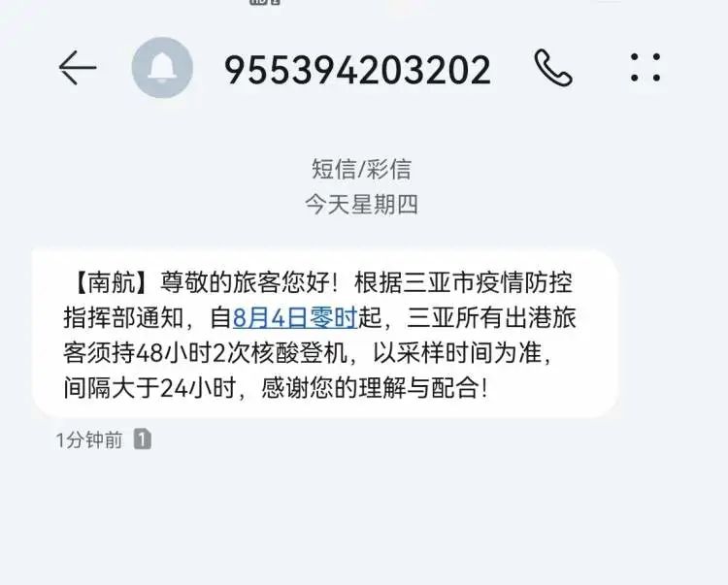Tap the closing line 感谢您的理解与配合
This screenshot has width=728, height=585.
pyautogui.click(x=370, y=388)
